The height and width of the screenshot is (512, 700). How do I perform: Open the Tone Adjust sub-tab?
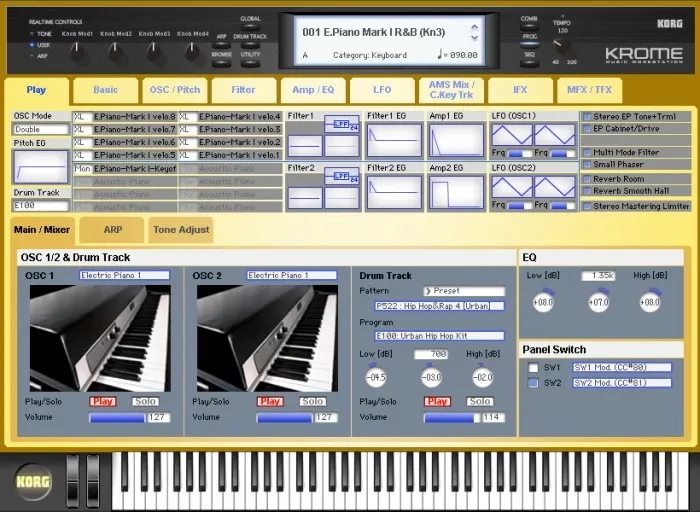[x=181, y=230]
